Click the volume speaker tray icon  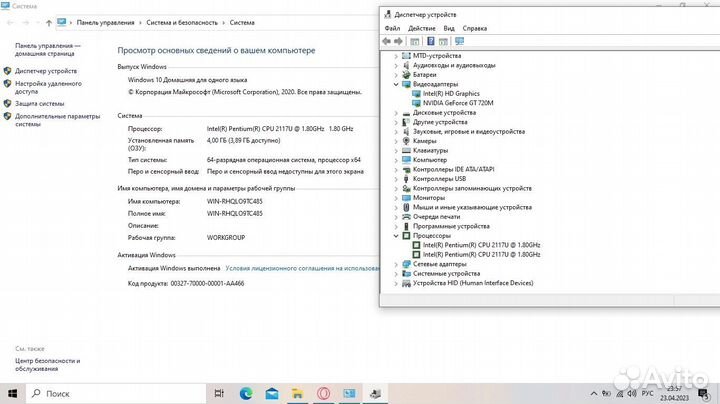[x=632, y=393]
